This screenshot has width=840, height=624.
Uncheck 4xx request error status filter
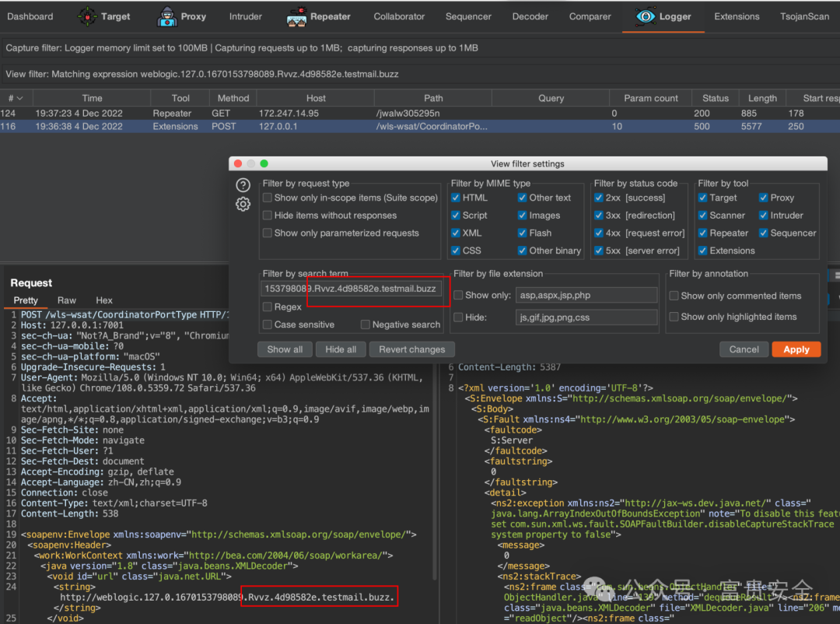click(598, 233)
